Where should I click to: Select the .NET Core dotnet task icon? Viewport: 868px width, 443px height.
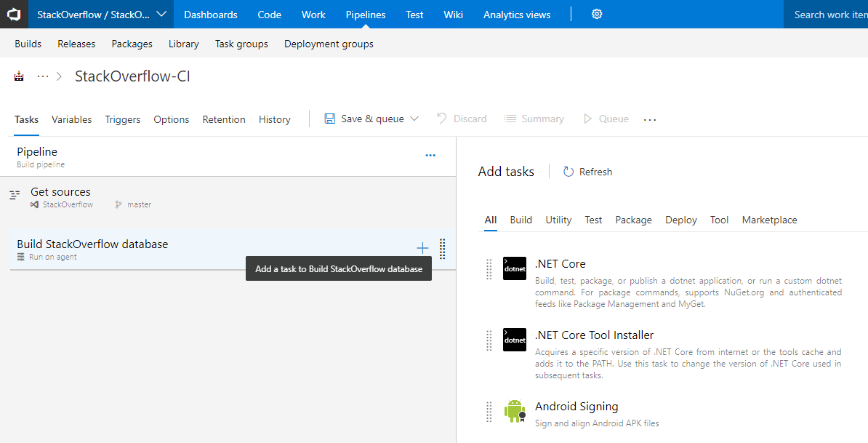514,268
